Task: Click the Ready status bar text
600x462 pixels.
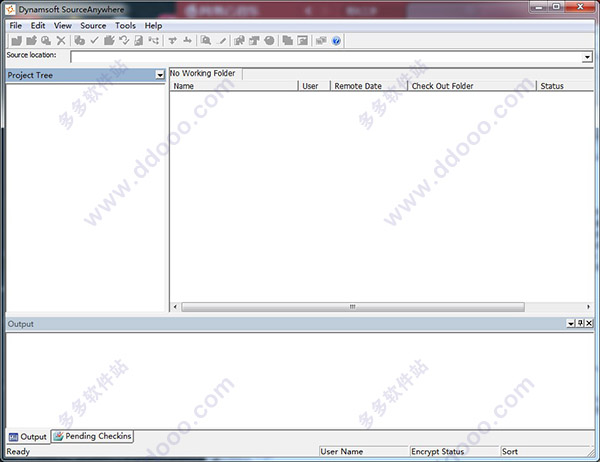Action: coord(18,452)
